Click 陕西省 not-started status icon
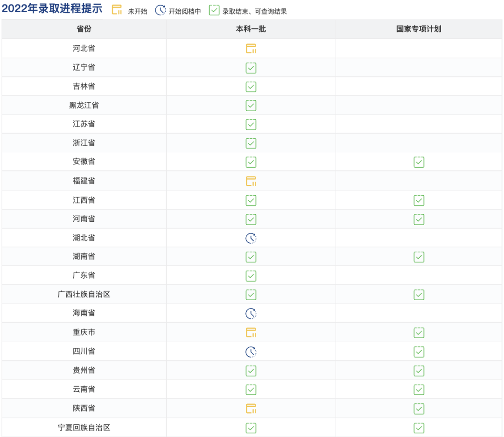This screenshot has width=504, height=437. coord(251,408)
